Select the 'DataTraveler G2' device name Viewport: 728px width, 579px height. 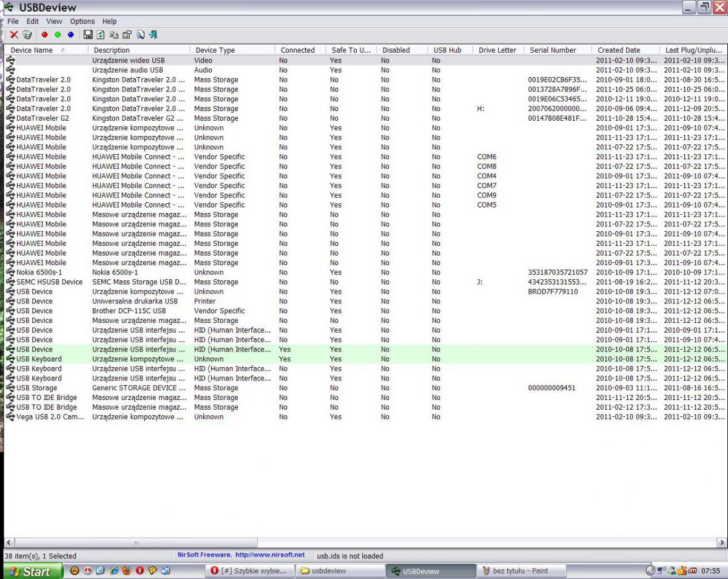42,118
